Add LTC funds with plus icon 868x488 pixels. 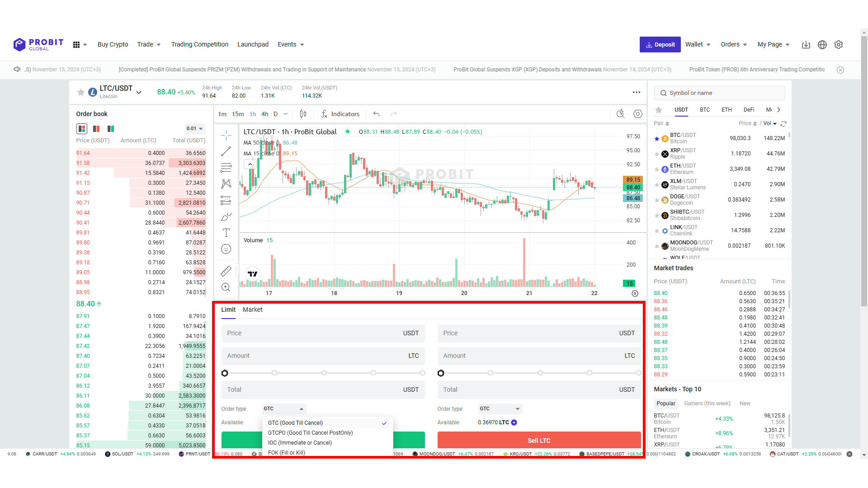(x=514, y=422)
